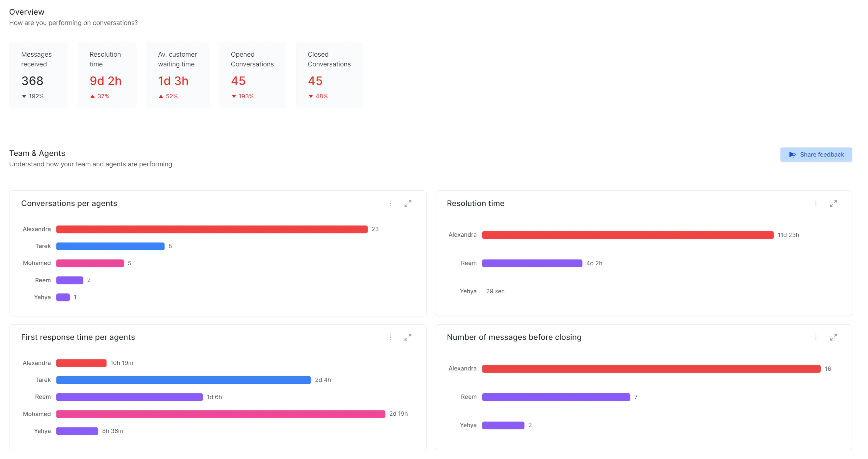Click the '29 sec' value for Yehya
The height and width of the screenshot is (459, 868).
coord(495,291)
